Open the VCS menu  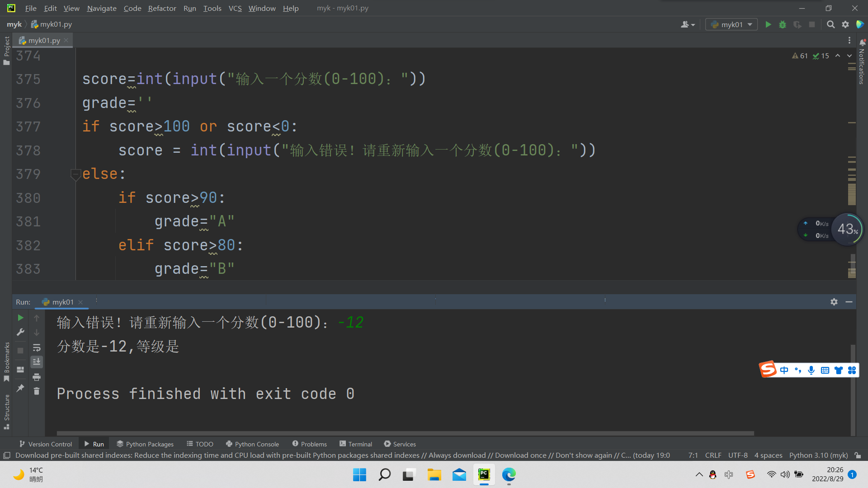point(235,8)
